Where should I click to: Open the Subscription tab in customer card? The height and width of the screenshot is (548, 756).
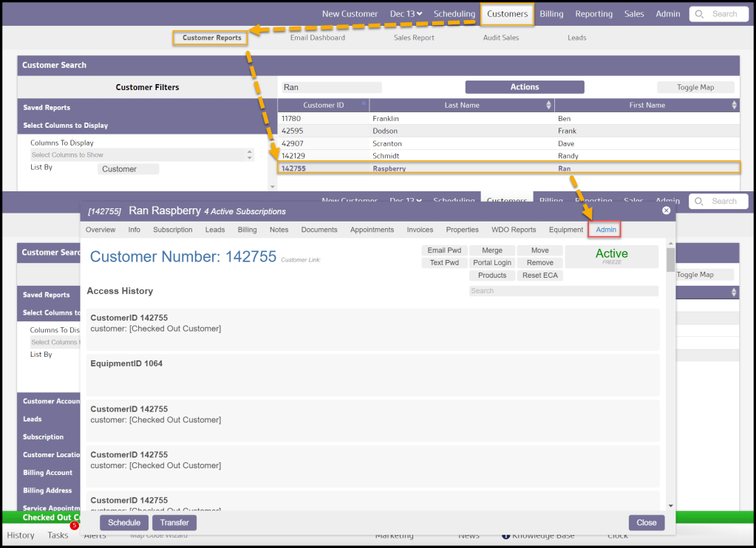pos(172,230)
